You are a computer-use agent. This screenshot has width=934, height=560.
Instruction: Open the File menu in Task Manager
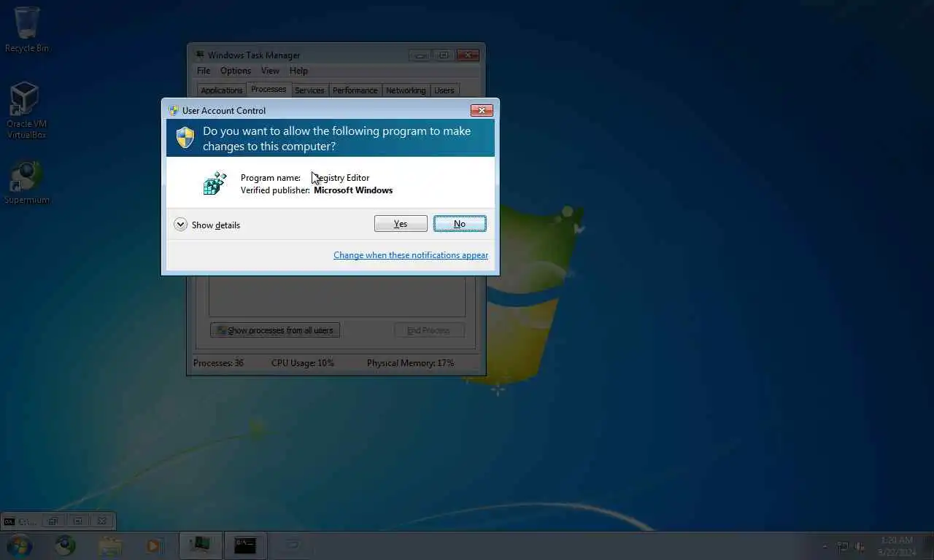(204, 71)
